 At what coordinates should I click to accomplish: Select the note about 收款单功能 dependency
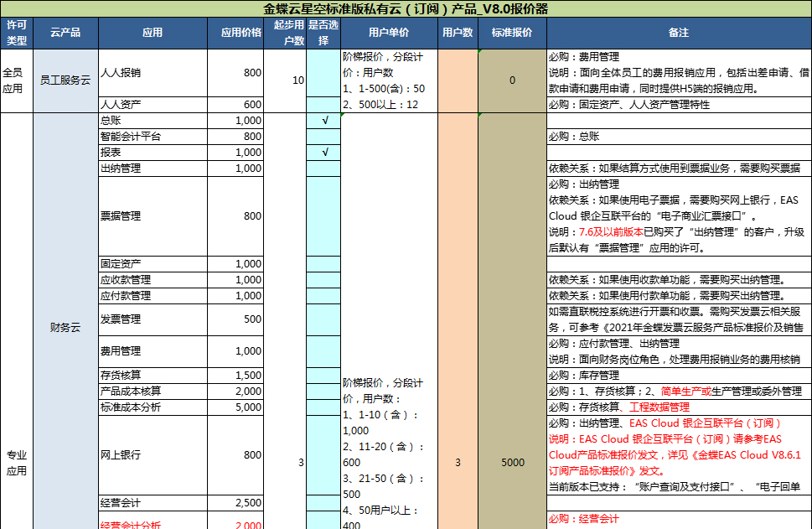679,280
